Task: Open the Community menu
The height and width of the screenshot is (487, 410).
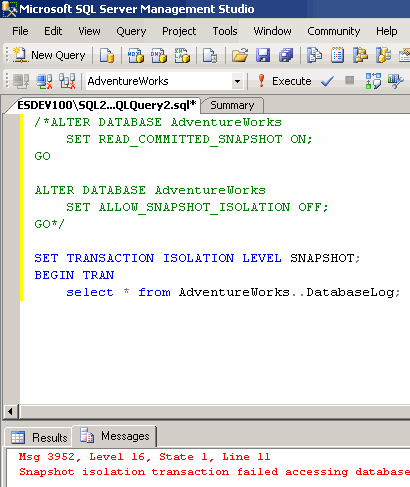Action: (x=334, y=31)
